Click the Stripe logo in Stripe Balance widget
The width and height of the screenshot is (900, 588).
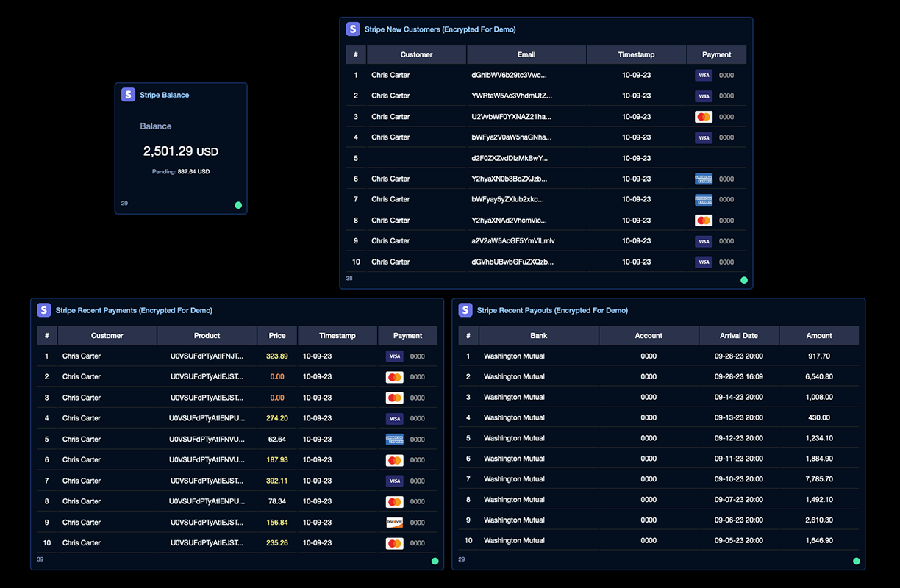point(128,95)
